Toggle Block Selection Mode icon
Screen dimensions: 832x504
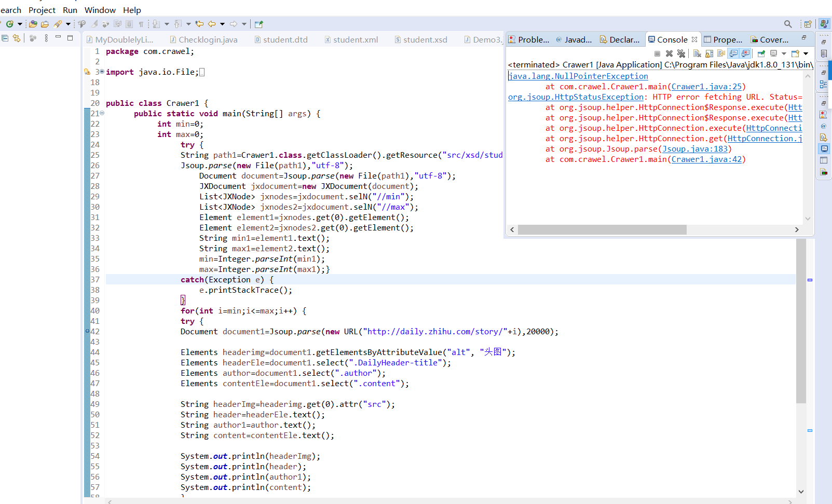point(129,24)
